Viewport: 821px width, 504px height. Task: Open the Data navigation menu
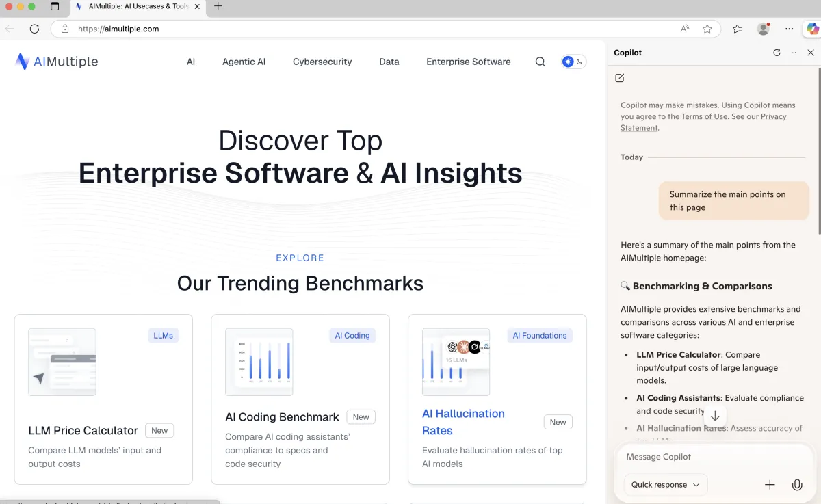coord(389,62)
